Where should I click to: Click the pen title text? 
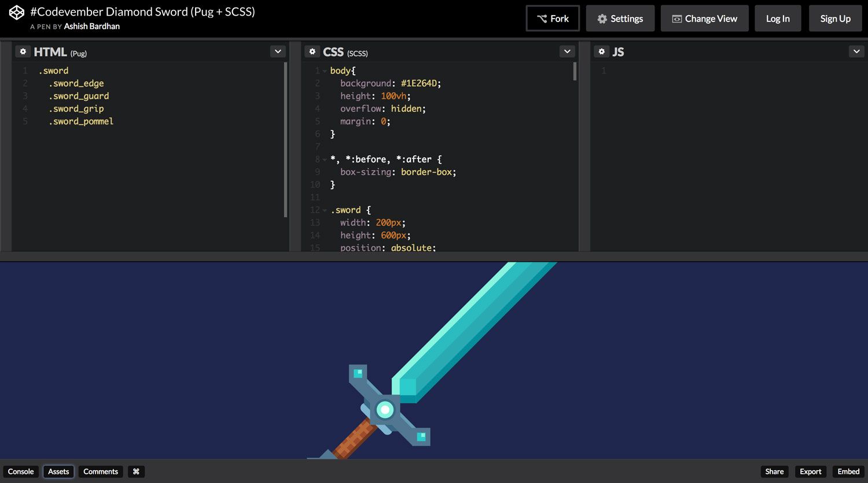click(x=142, y=12)
